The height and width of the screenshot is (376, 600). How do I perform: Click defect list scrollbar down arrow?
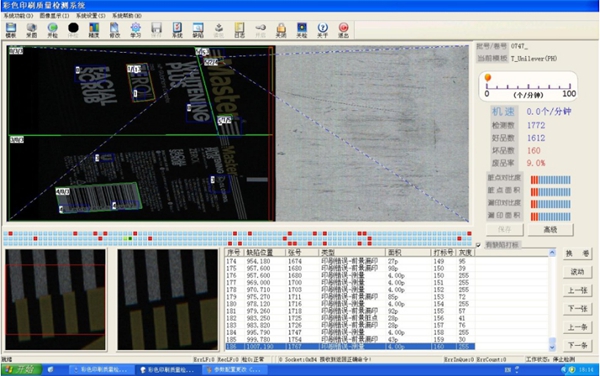tap(552, 347)
